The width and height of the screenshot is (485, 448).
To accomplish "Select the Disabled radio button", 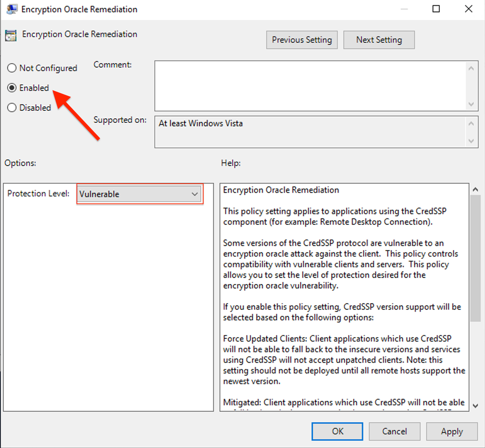I will (12, 107).
